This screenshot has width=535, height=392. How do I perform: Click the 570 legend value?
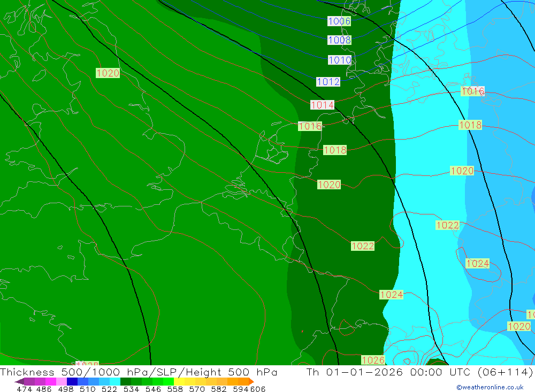(197, 389)
